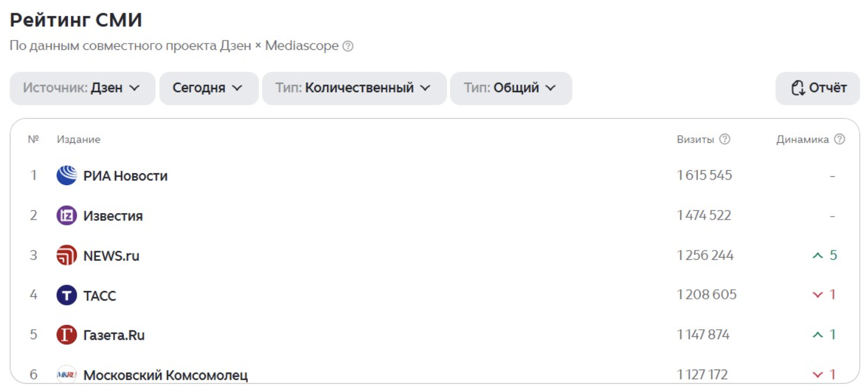Click help icon next to Mediascope
The image size is (868, 388).
click(x=348, y=46)
